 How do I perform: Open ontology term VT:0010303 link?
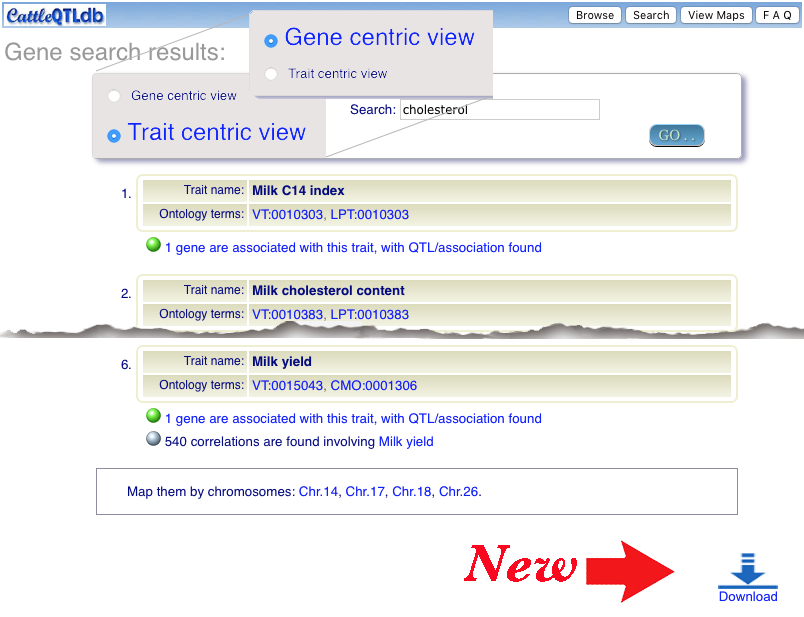coord(287,215)
